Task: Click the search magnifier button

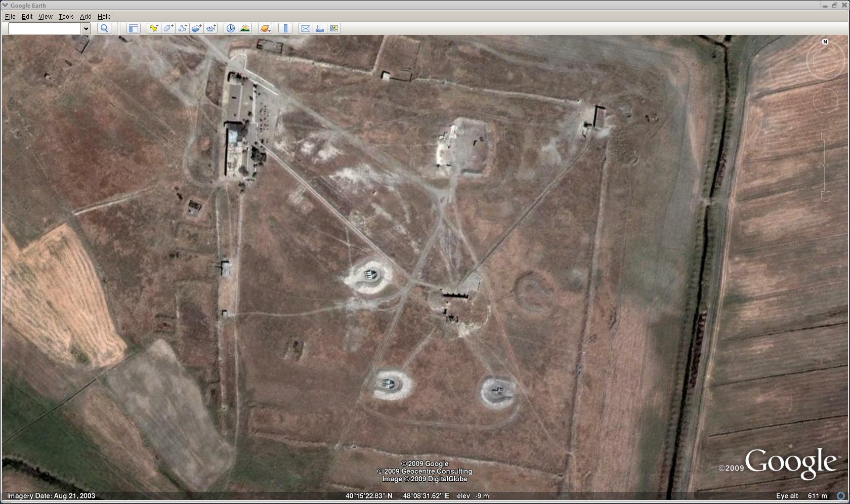Action: point(104,28)
